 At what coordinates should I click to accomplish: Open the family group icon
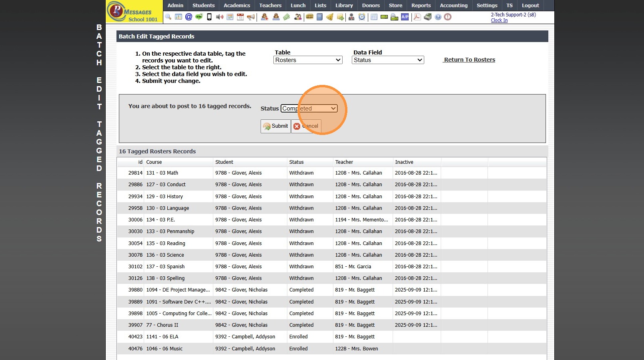pyautogui.click(x=298, y=17)
